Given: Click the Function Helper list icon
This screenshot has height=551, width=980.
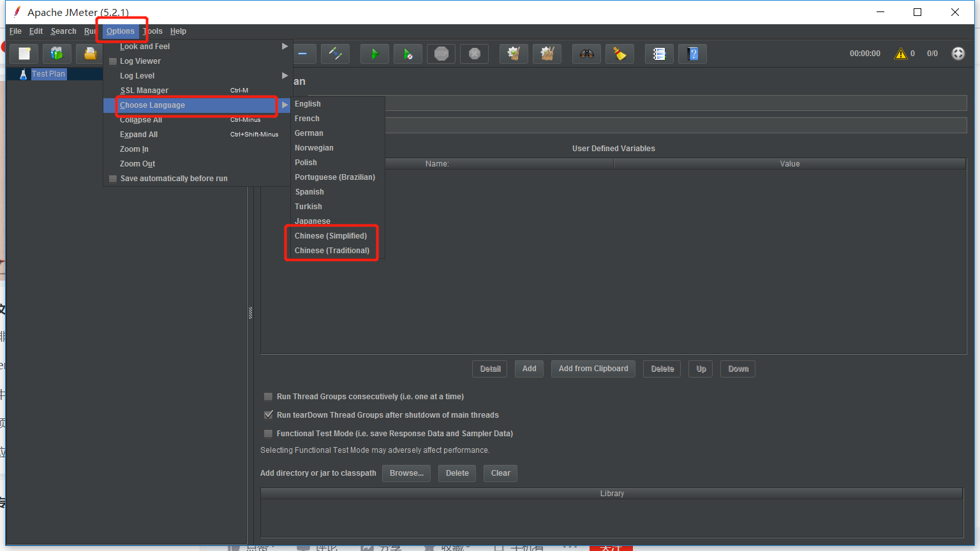Looking at the screenshot, I should coord(659,54).
